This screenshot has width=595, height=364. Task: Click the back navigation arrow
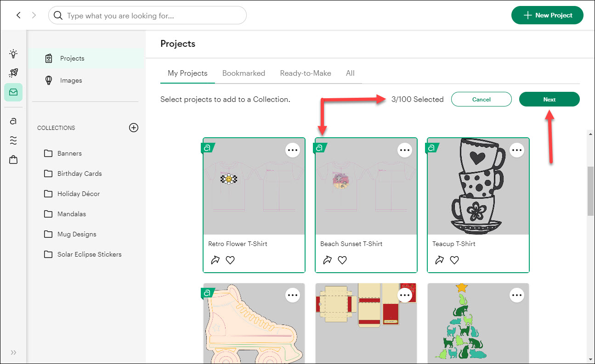[x=18, y=15]
